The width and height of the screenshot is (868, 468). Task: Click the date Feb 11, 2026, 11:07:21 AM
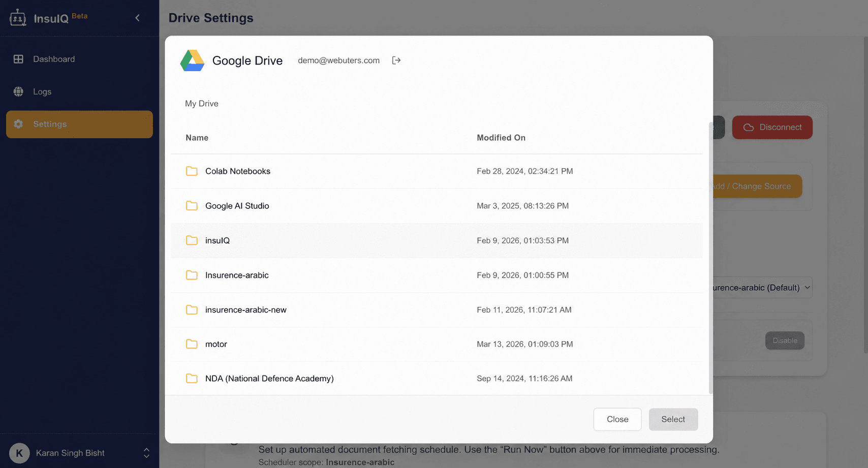point(524,309)
